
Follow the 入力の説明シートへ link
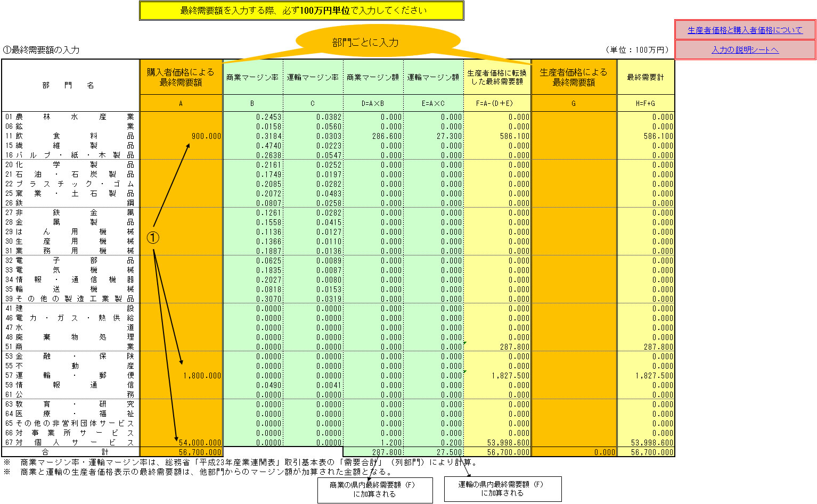click(x=745, y=50)
